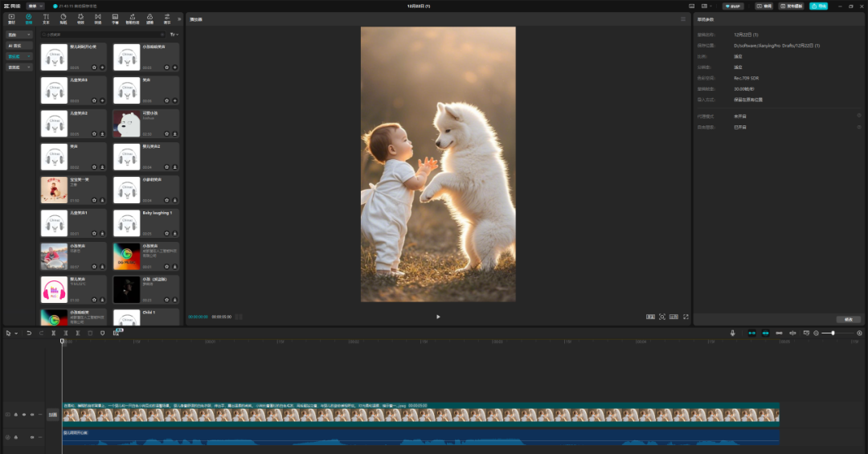Download the 可爱小孩 sound effect

174,134
